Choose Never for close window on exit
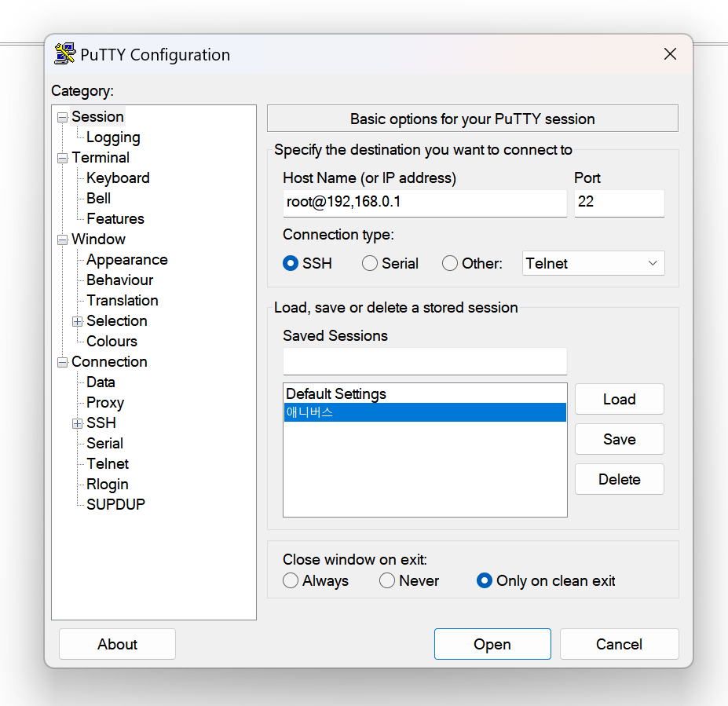Viewport: 728px width, 706px height. (386, 580)
